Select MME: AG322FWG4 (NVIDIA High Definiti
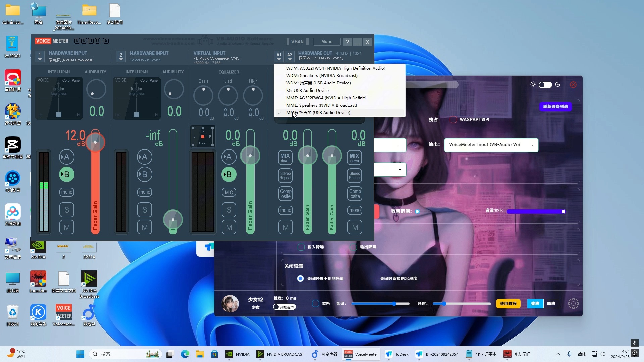Viewport: 644px width, 362px height. click(339, 98)
